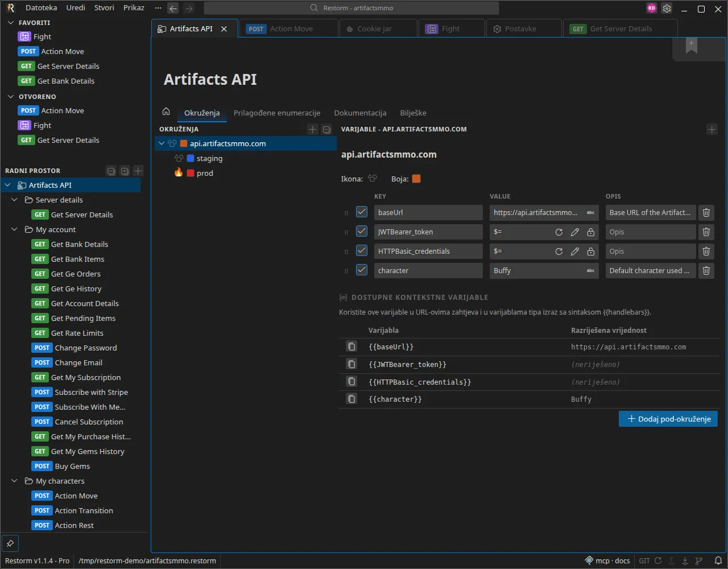
Task: Click Dodaj pod-okruženje button
Action: (668, 419)
